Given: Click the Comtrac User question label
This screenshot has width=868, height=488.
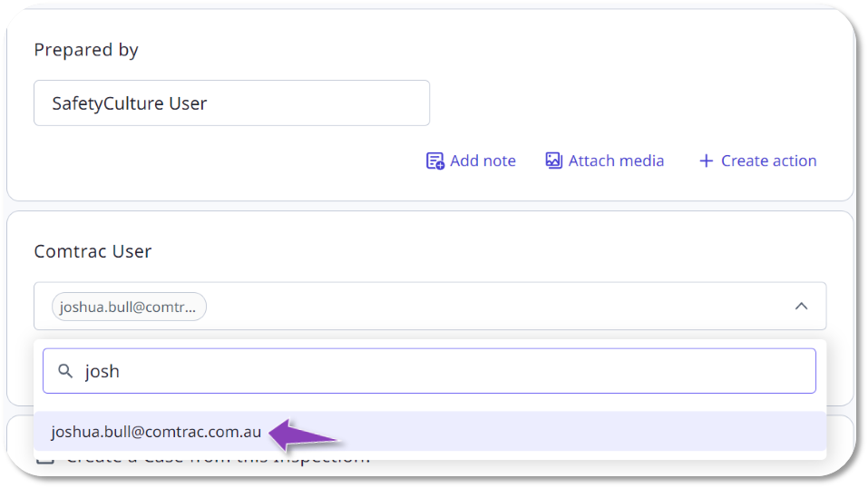Looking at the screenshot, I should [x=93, y=251].
